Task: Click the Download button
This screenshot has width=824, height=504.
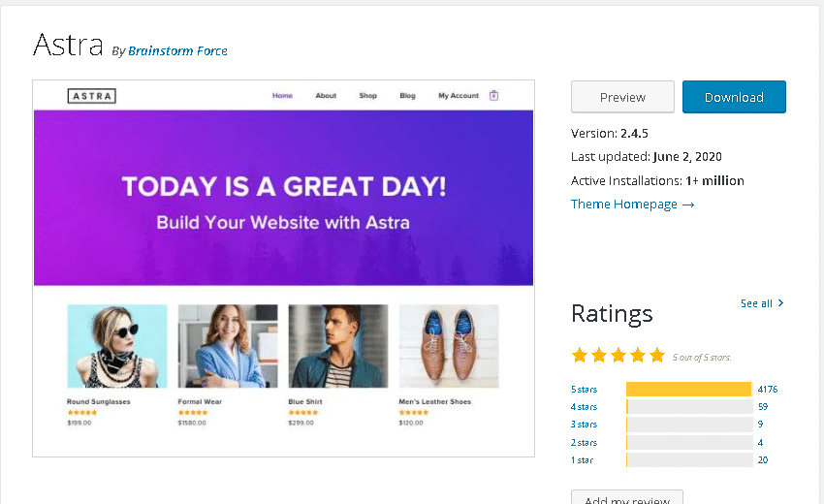Action: [x=734, y=97]
